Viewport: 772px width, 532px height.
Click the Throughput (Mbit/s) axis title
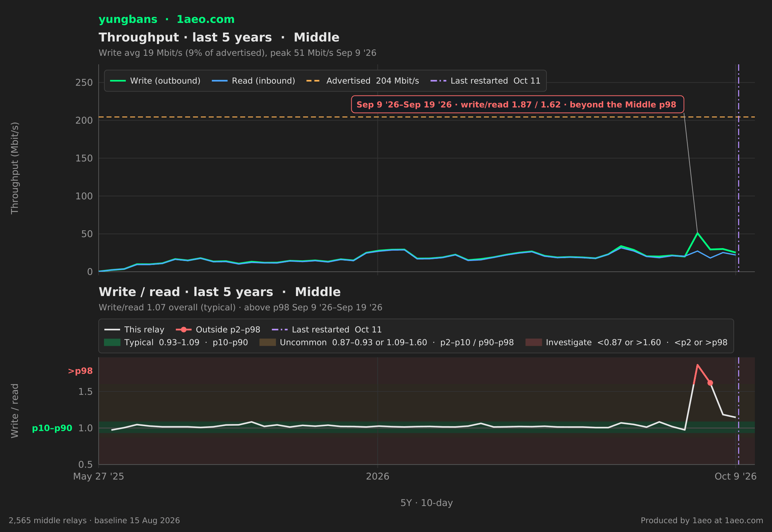point(15,168)
